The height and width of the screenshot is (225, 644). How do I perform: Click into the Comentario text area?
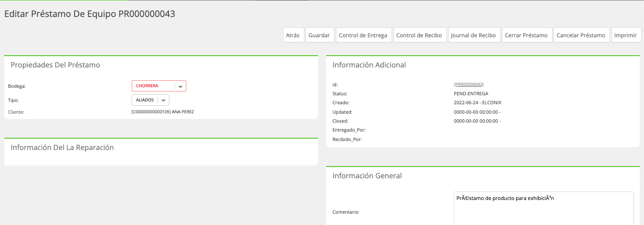[x=544, y=208]
